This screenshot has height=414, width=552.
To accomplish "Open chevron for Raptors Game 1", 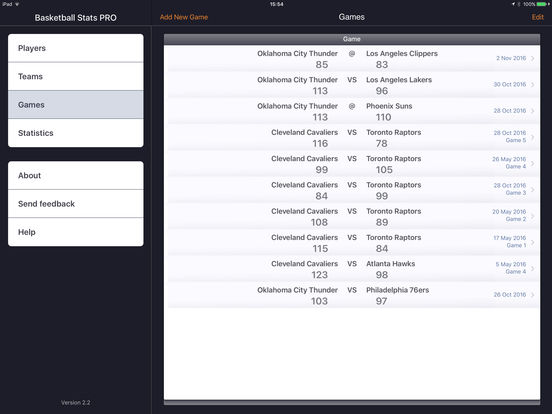I will tap(533, 242).
